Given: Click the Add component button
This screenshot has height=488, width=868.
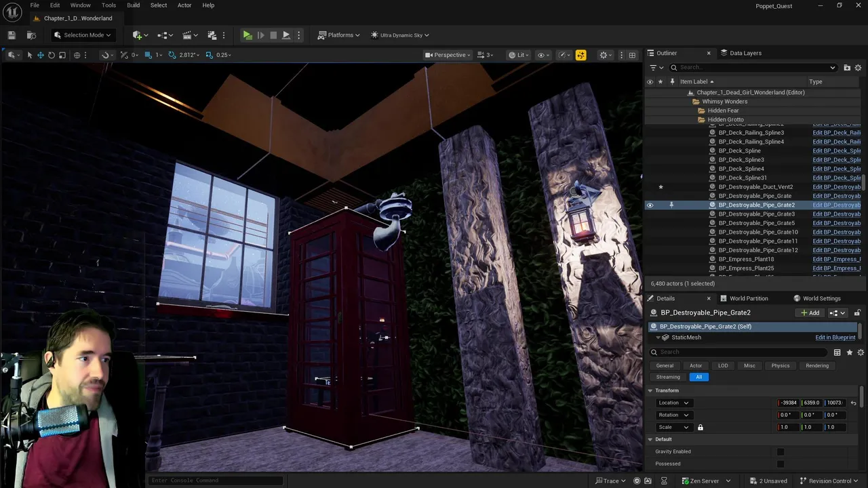Looking at the screenshot, I should coord(810,312).
